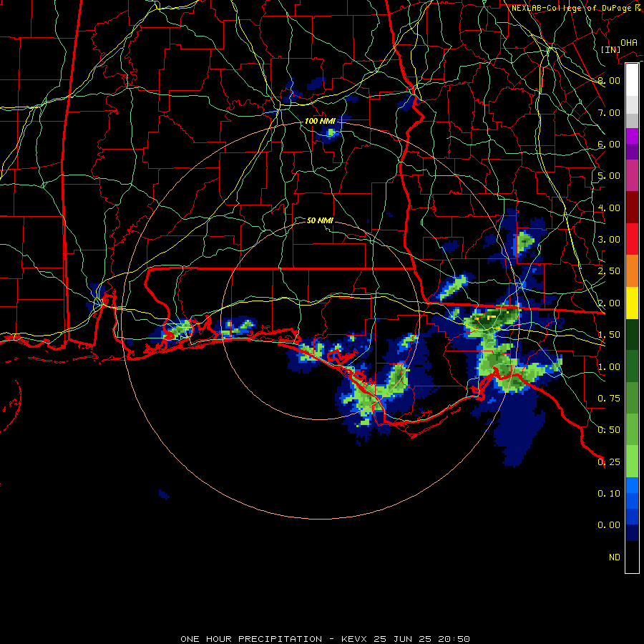The height and width of the screenshot is (644, 644).
Task: Click the 6.00 legend value
Action: [609, 144]
